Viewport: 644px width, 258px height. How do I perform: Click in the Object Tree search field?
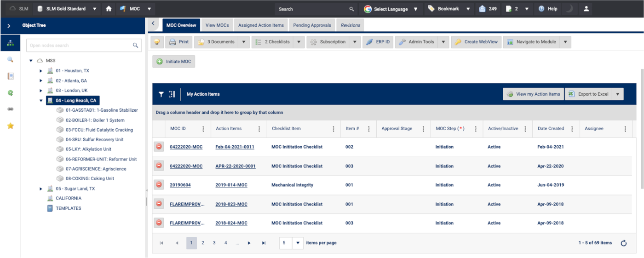pyautogui.click(x=79, y=46)
